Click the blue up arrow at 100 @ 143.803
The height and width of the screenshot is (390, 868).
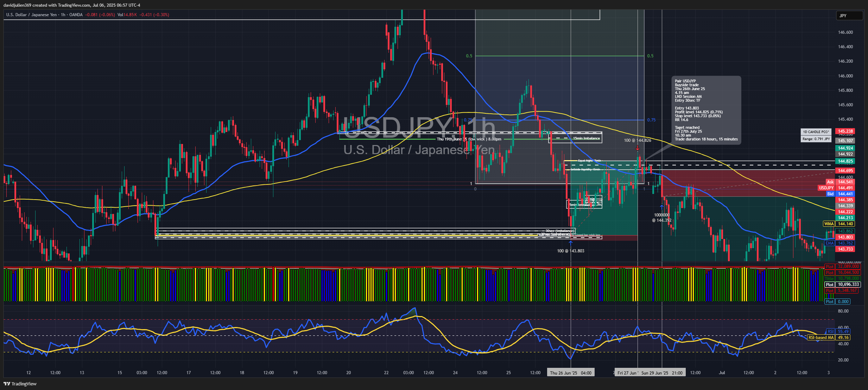pos(571,243)
